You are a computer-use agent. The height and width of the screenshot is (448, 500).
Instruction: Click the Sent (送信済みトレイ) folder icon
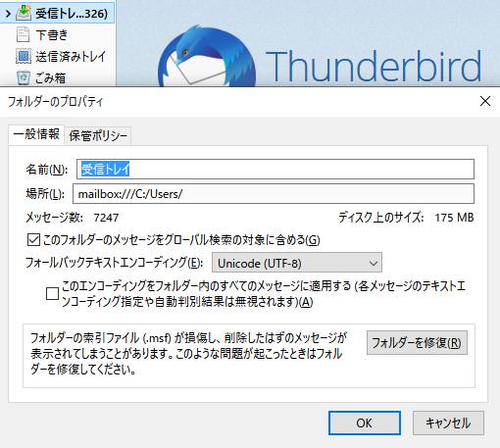pos(24,56)
